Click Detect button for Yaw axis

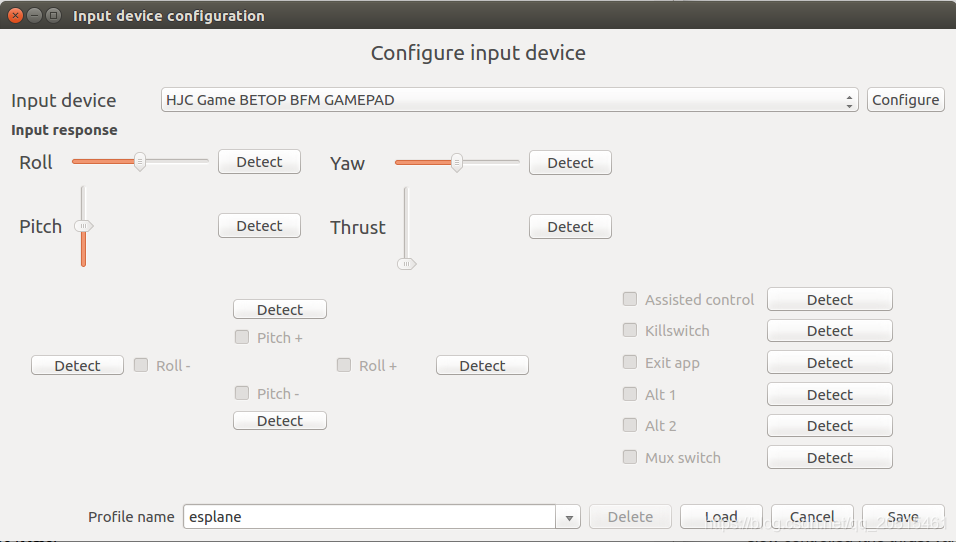(570, 163)
